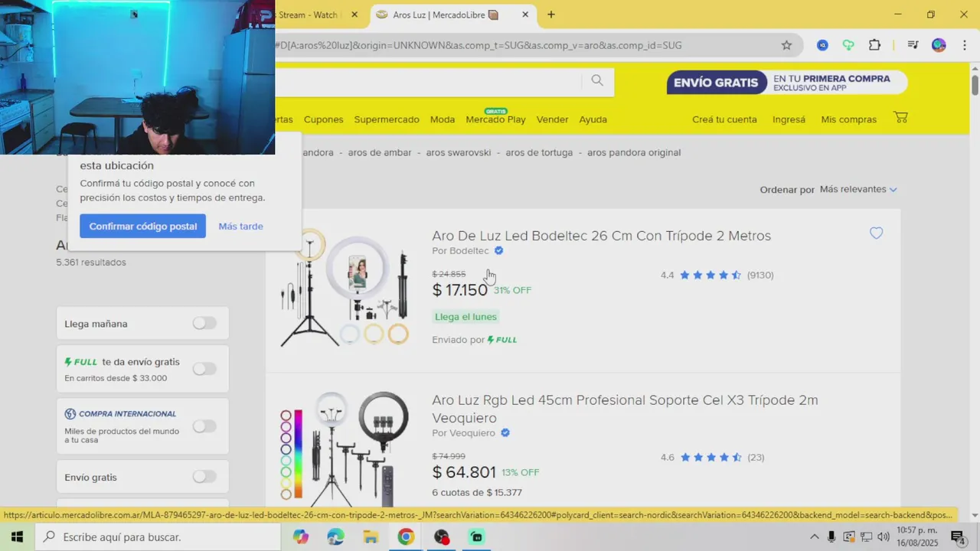Open File Explorer from the taskbar
Viewport: 980px width, 551px height.
click(x=371, y=537)
